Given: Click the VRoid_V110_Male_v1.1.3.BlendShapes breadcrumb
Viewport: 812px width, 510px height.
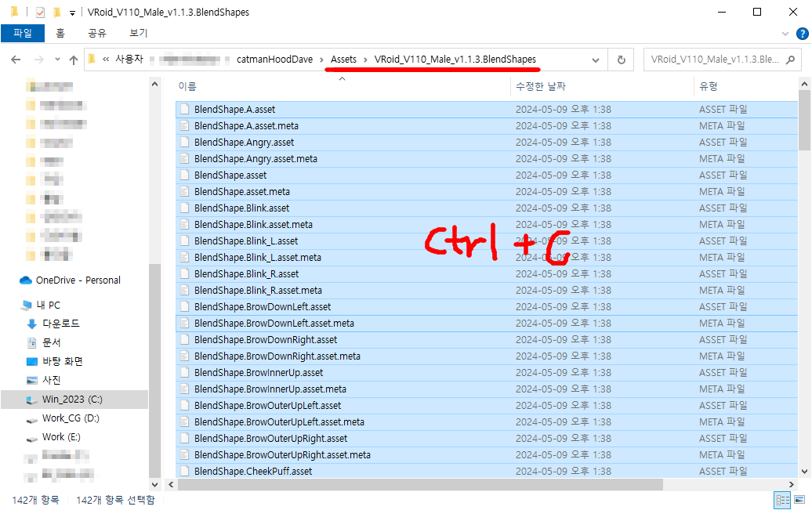Looking at the screenshot, I should pyautogui.click(x=455, y=60).
